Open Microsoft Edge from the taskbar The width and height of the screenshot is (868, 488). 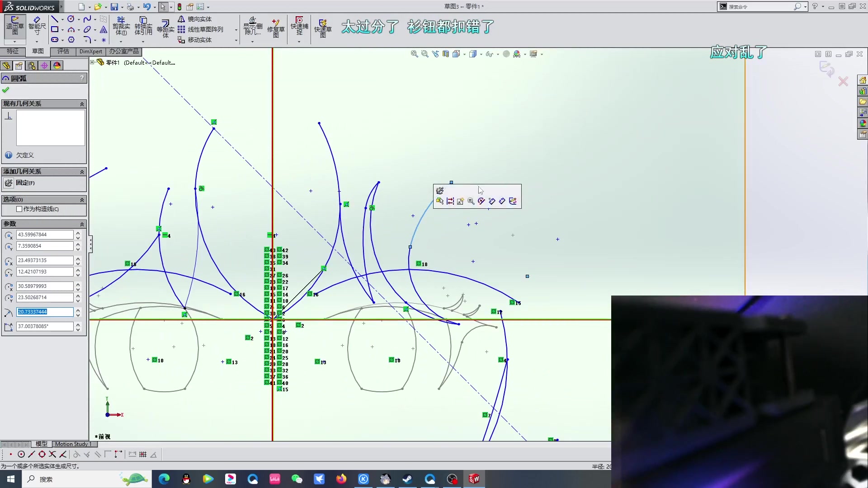pos(164,479)
